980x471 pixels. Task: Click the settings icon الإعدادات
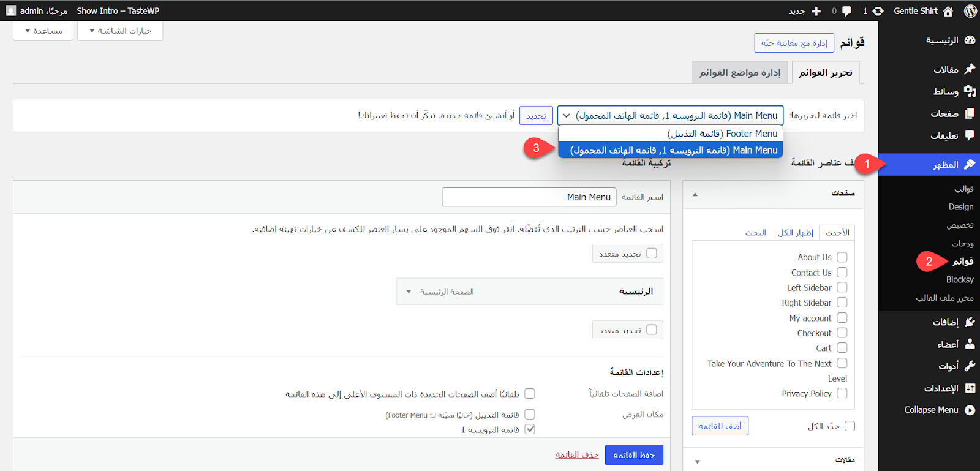click(x=970, y=388)
